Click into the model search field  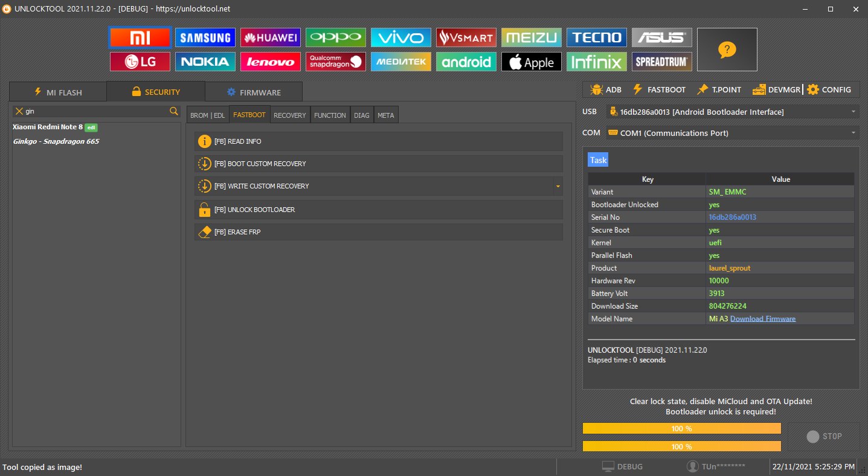[x=97, y=111]
